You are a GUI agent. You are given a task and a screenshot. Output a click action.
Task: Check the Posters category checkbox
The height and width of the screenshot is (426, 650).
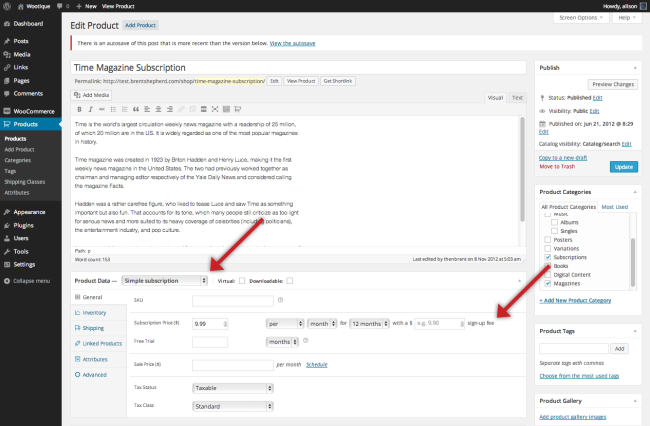click(545, 239)
